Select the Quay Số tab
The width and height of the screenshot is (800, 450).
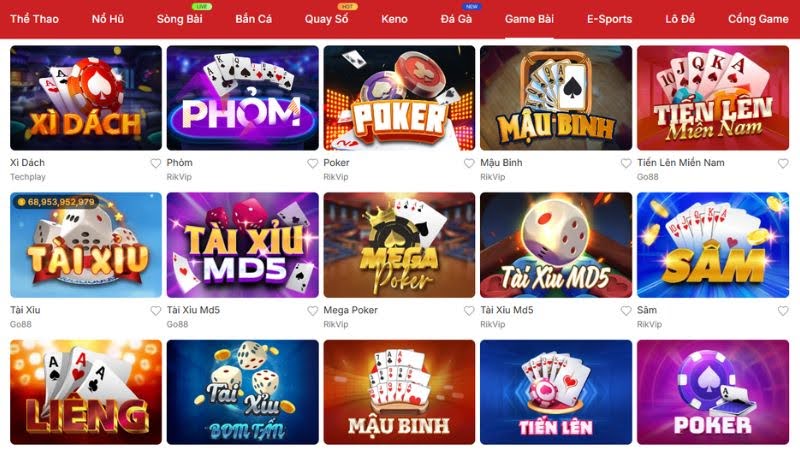[x=327, y=19]
